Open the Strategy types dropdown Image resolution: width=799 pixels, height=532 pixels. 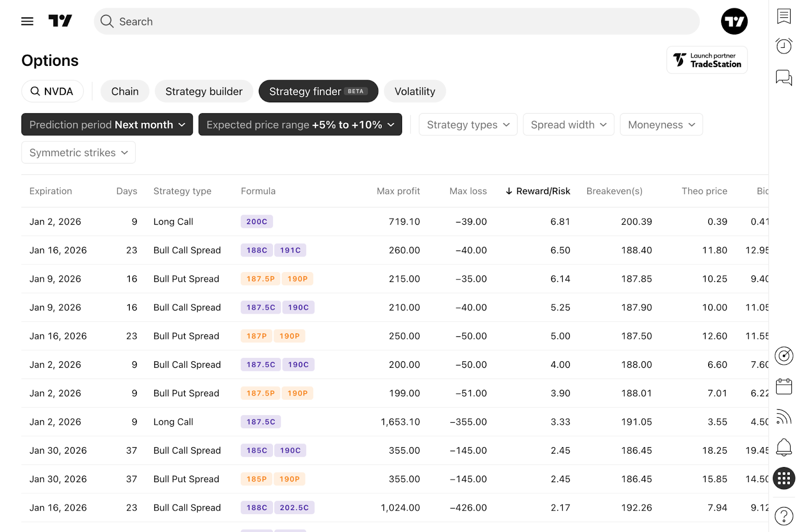467,124
